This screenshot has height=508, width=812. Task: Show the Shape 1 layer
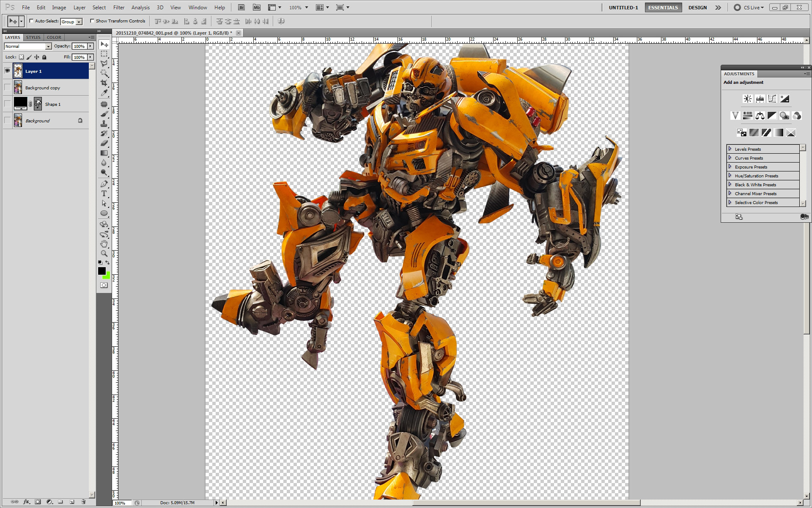pyautogui.click(x=7, y=104)
